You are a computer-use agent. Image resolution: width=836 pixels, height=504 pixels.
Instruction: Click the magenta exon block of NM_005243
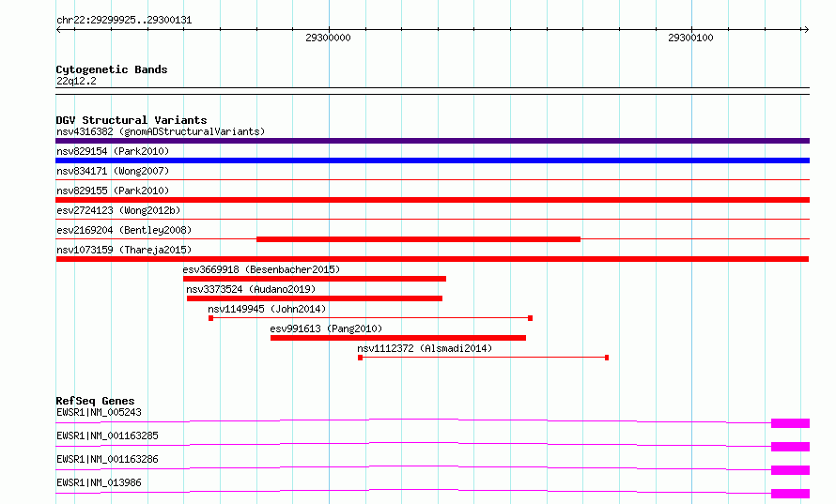[790, 423]
